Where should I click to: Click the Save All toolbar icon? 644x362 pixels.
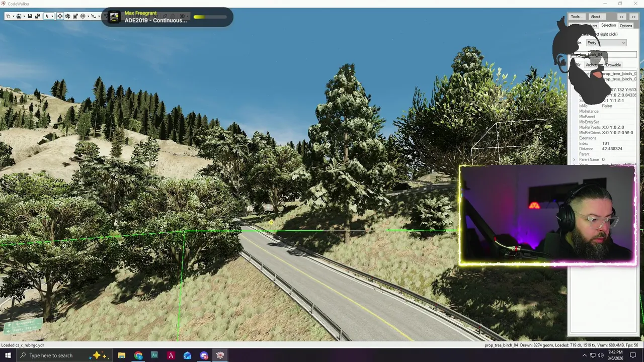[38, 16]
